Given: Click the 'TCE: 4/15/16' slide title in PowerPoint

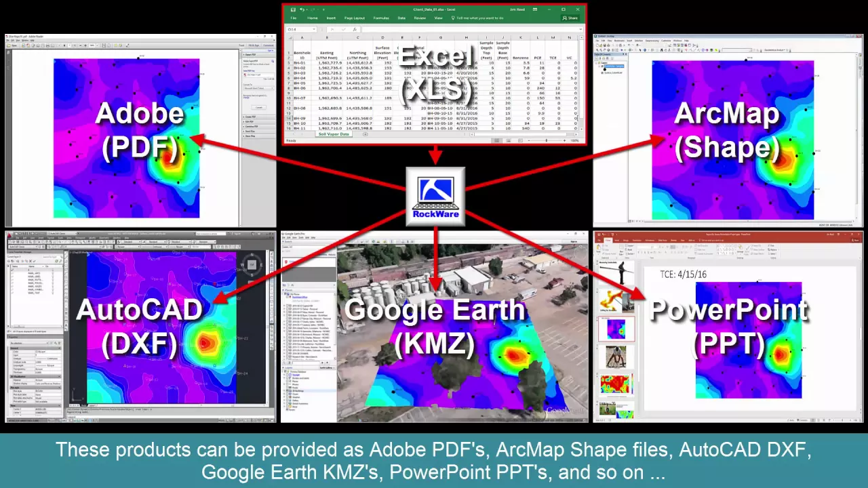Looking at the screenshot, I should click(684, 274).
